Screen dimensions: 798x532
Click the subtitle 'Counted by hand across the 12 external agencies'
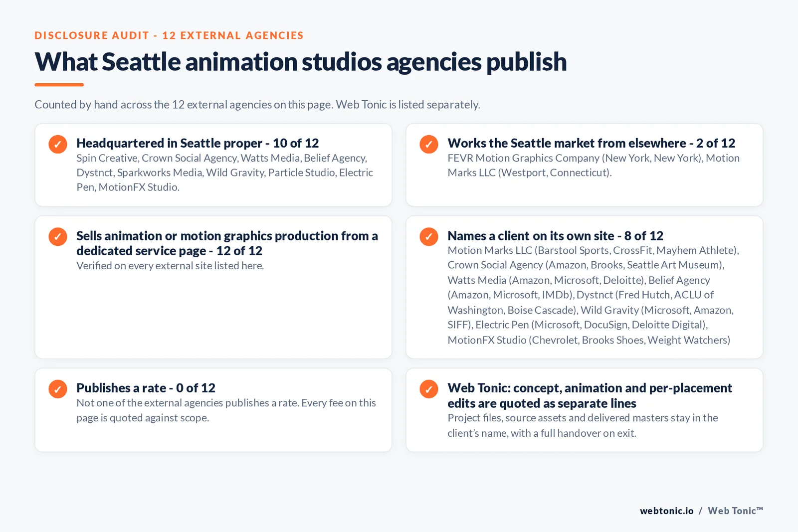(257, 105)
